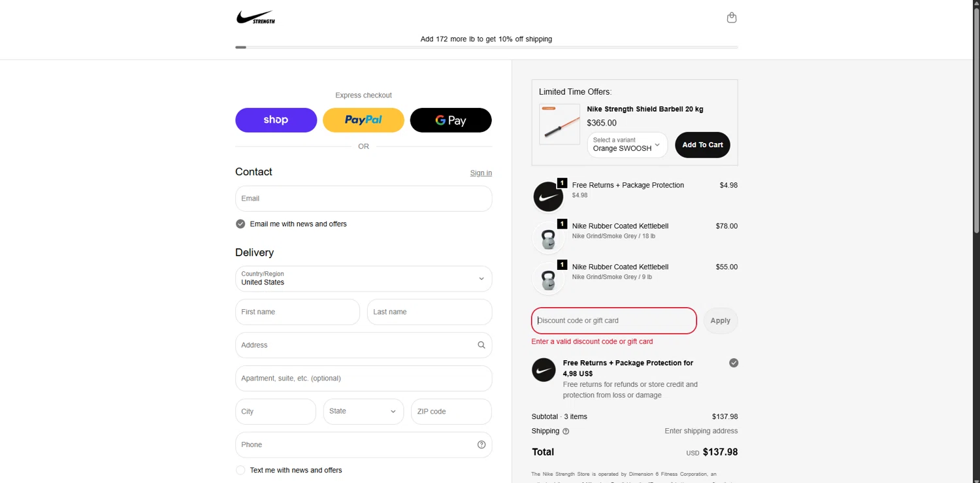Toggle the Free Returns + Package Protection checkmark
Image resolution: width=980 pixels, height=483 pixels.
734,363
